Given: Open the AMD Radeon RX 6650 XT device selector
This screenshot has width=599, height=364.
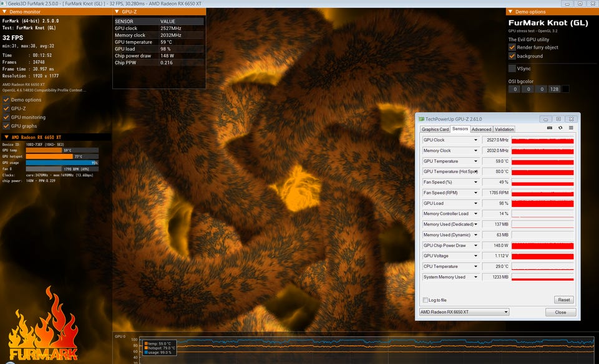Looking at the screenshot, I should pyautogui.click(x=464, y=312).
